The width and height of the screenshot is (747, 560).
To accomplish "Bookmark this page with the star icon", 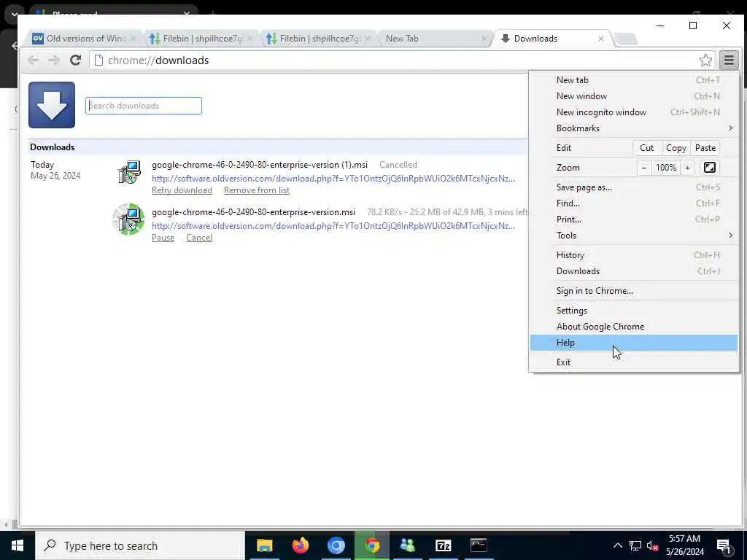I will click(x=705, y=61).
